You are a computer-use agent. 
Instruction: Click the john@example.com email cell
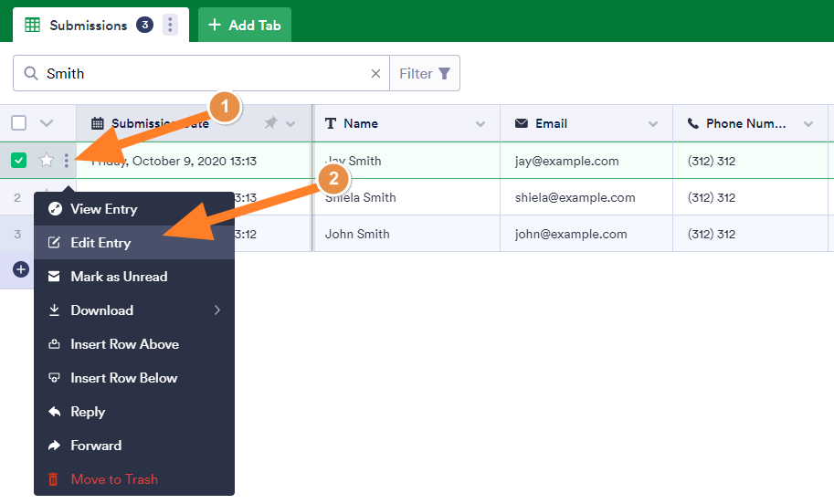click(571, 234)
